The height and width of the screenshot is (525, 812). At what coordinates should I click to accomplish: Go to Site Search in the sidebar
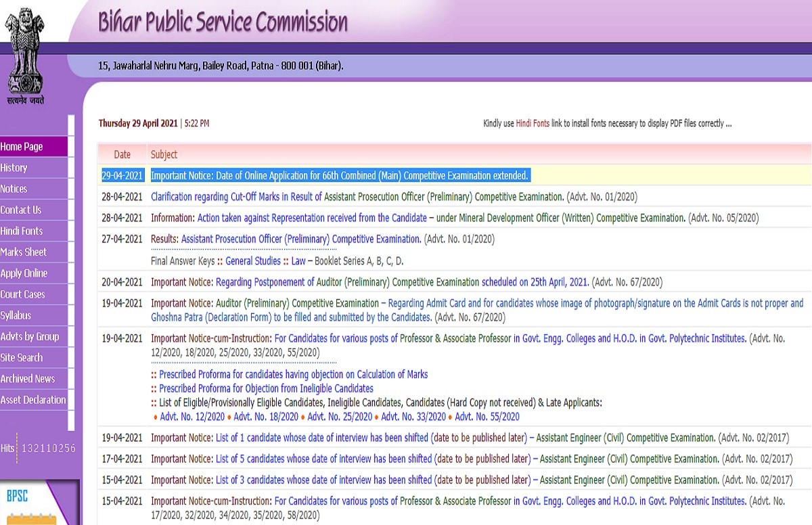[22, 357]
